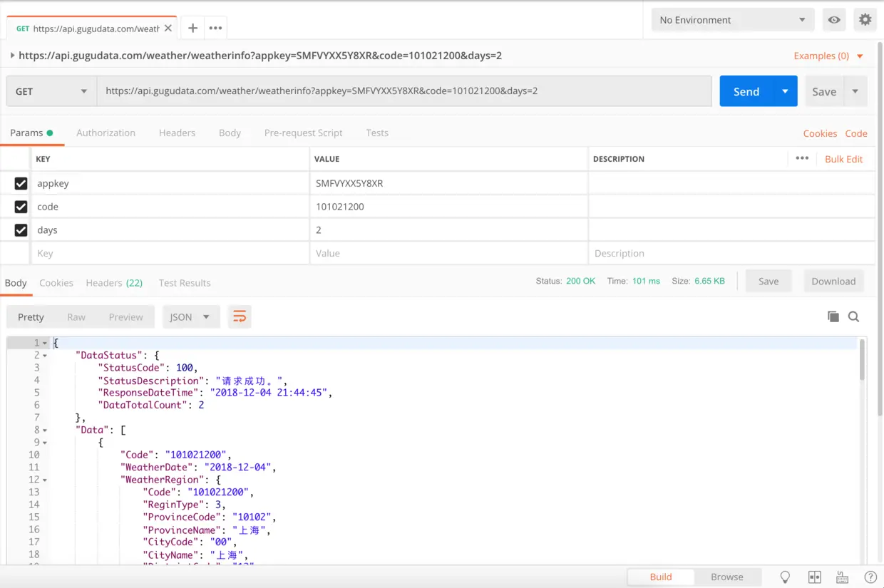Collapse JSON line 1 root object

tap(45, 343)
